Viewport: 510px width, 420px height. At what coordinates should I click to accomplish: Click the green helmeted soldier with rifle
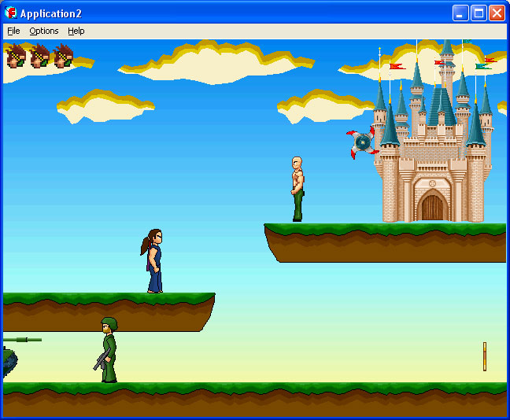coord(108,350)
